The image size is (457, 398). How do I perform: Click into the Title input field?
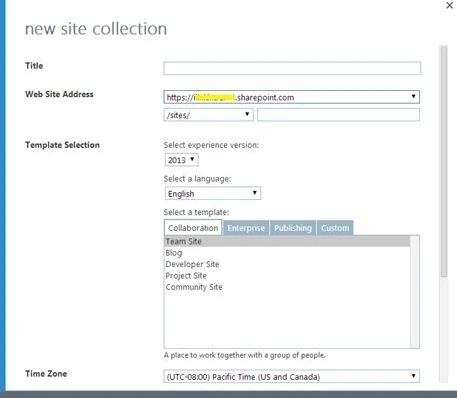pyautogui.click(x=292, y=68)
